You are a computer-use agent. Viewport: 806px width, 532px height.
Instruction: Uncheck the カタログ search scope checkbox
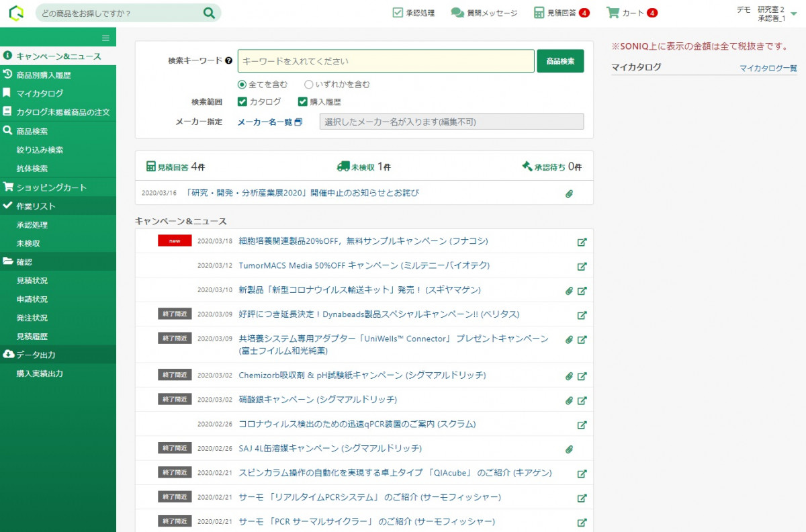tap(242, 102)
